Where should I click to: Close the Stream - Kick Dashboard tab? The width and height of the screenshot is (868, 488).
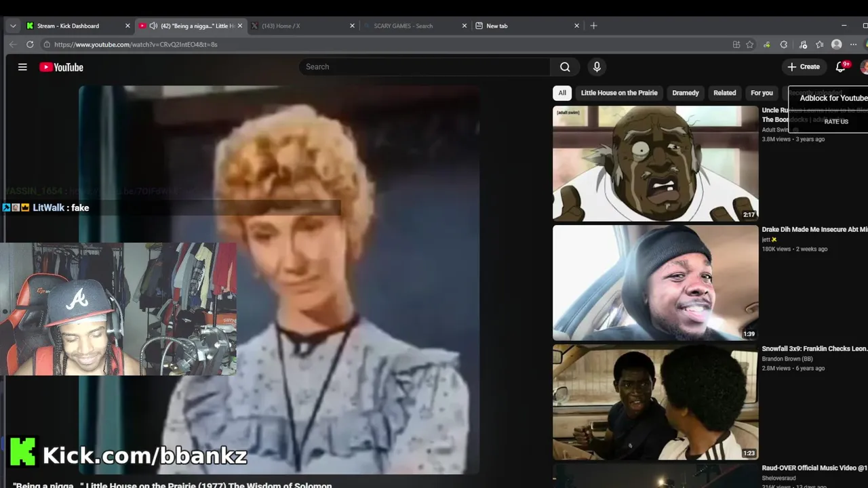click(x=127, y=26)
